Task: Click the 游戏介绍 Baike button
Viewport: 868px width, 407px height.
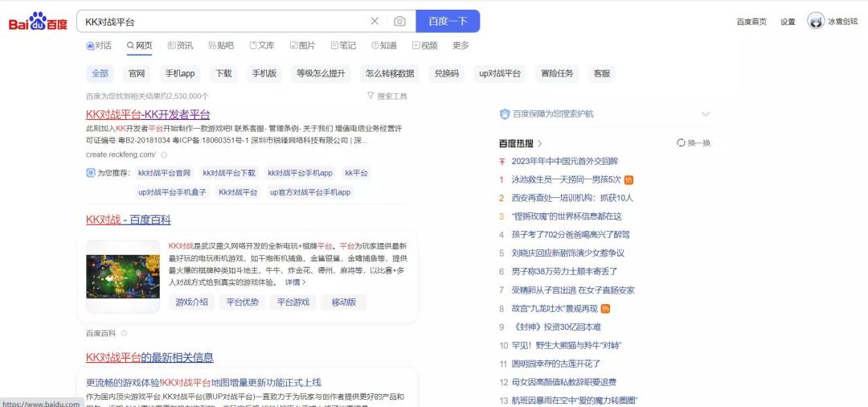Action: (x=191, y=302)
